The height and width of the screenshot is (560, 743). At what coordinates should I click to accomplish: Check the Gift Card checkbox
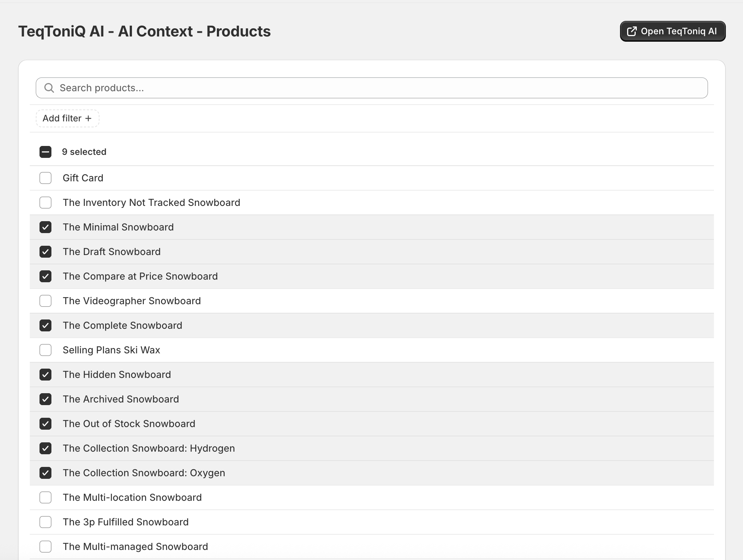tap(45, 178)
